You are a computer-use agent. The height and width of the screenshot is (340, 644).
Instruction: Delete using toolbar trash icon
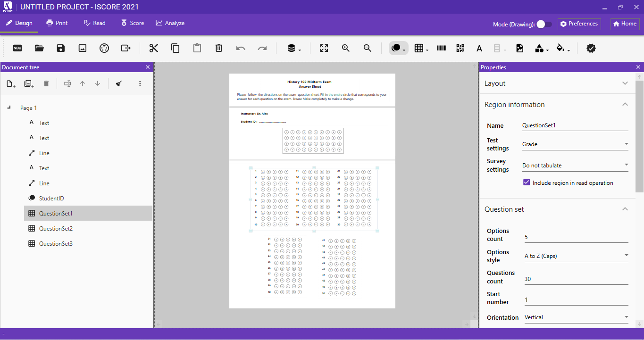click(218, 48)
